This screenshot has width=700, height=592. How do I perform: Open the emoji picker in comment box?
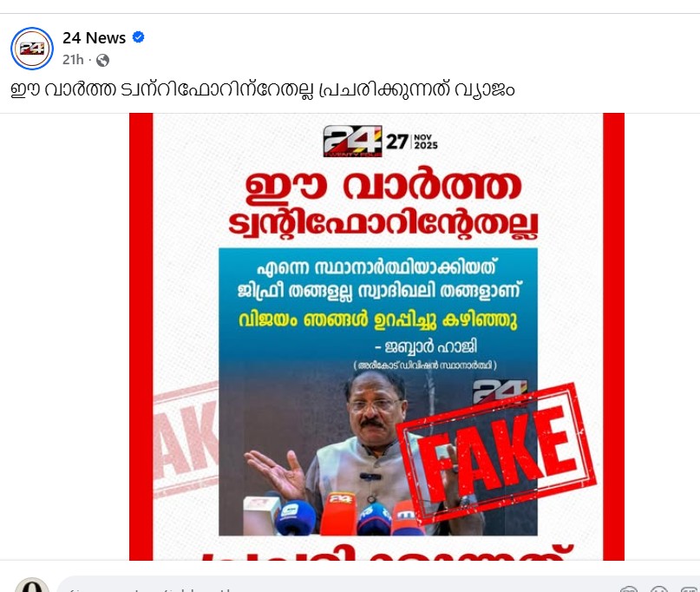point(659,589)
